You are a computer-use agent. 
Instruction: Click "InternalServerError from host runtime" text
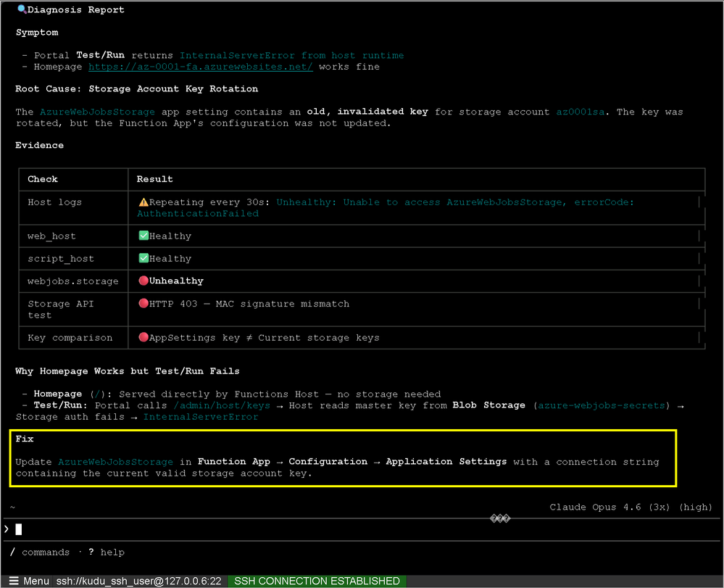(x=291, y=55)
